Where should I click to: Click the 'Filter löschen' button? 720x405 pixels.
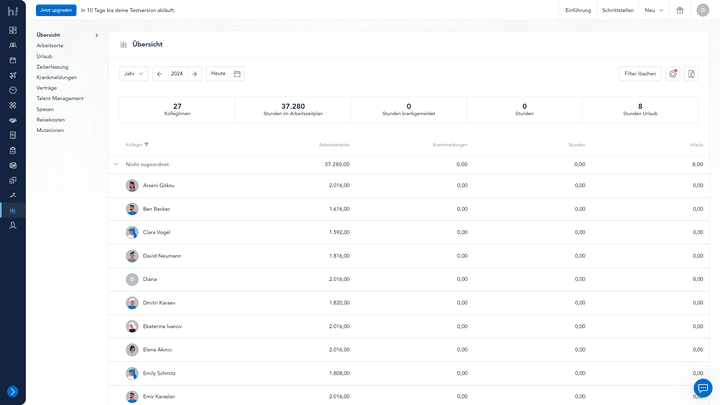coord(640,74)
